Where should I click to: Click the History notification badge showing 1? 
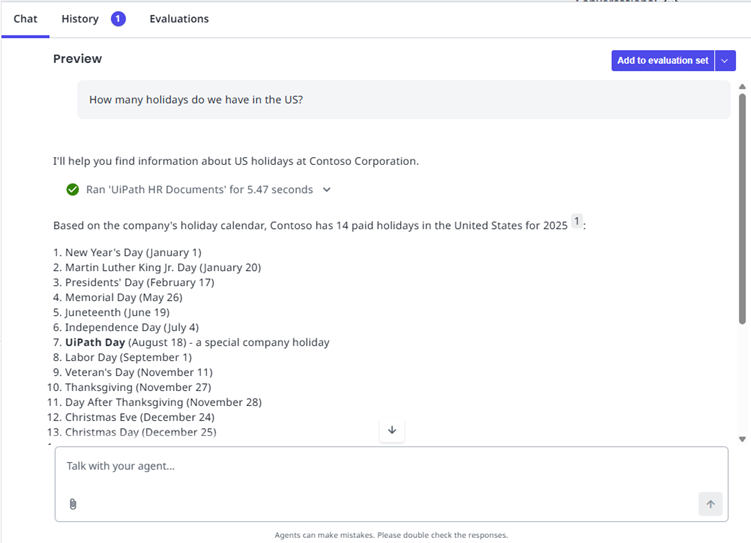[x=118, y=18]
